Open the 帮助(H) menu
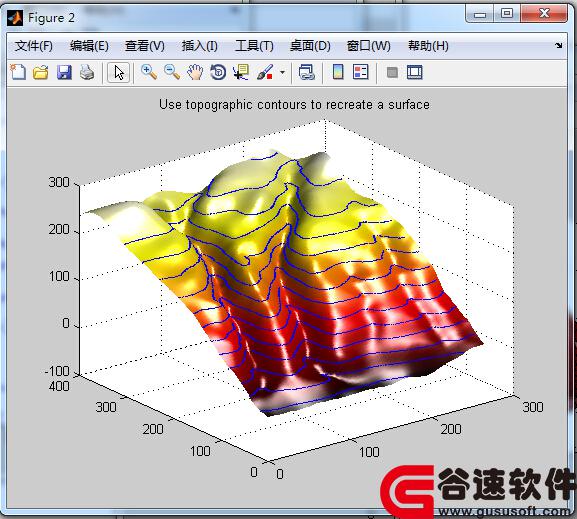 point(428,46)
